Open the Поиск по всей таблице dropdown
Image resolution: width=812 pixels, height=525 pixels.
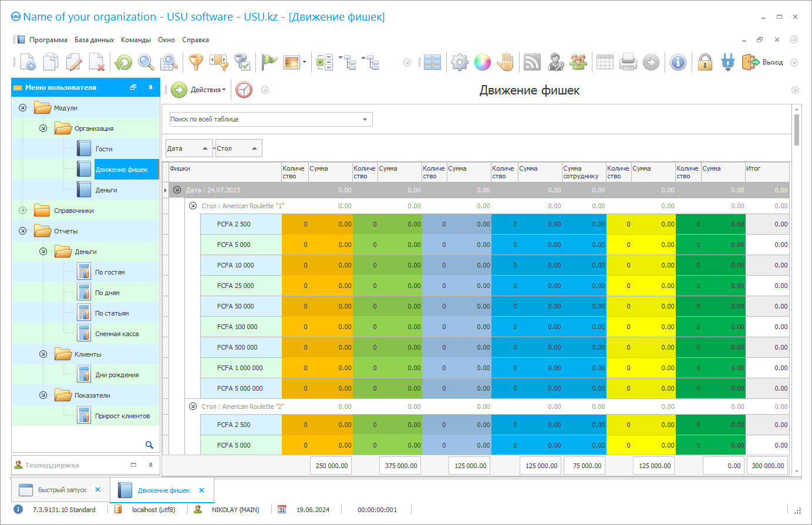click(365, 119)
